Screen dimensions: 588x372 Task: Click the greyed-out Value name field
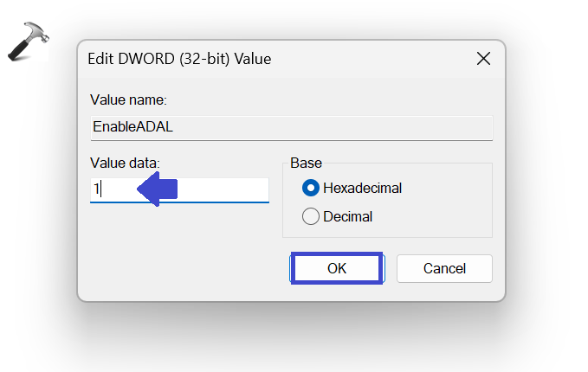click(346, 126)
